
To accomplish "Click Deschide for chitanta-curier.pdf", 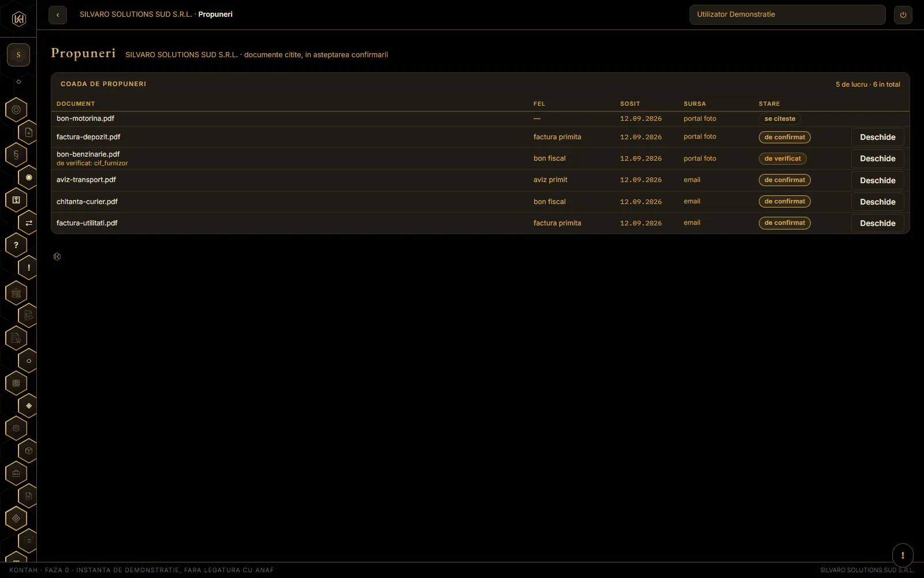I will tap(878, 202).
